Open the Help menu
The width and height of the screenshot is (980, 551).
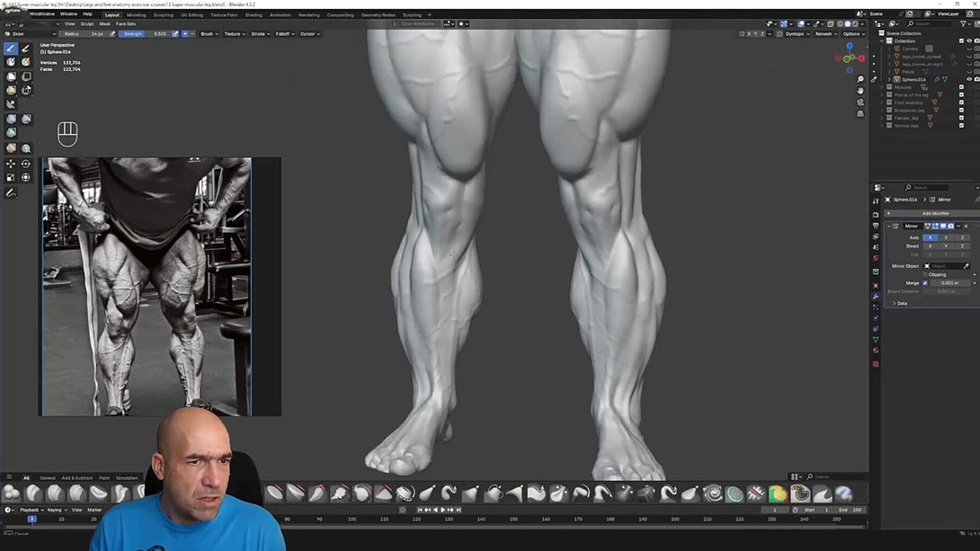(x=87, y=13)
